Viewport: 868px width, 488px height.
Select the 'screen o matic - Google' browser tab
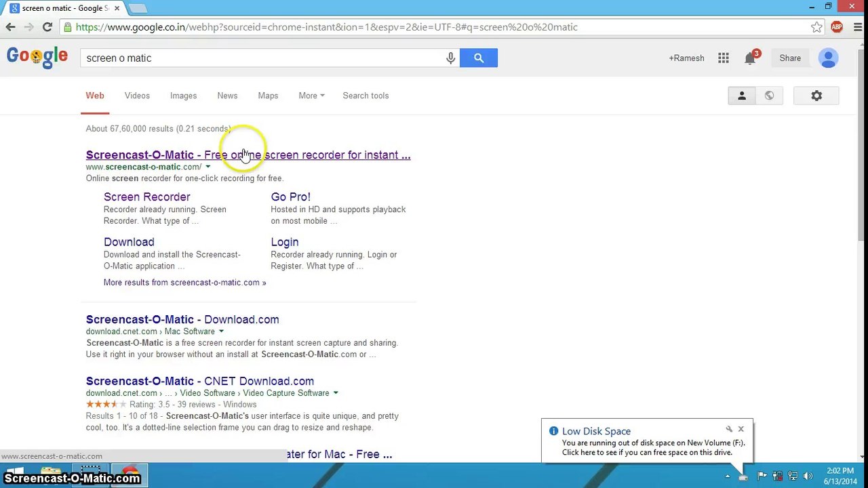click(x=63, y=8)
